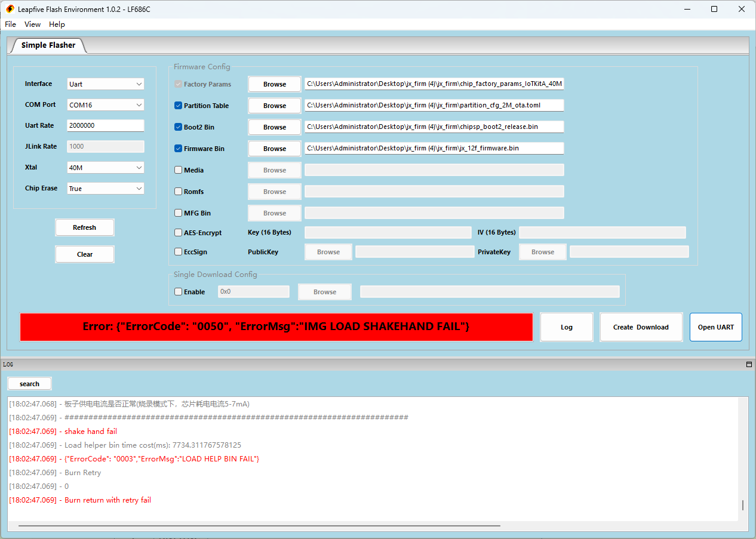Uncheck the Partition Table checkbox
Viewport: 756px width, 539px height.
click(179, 106)
